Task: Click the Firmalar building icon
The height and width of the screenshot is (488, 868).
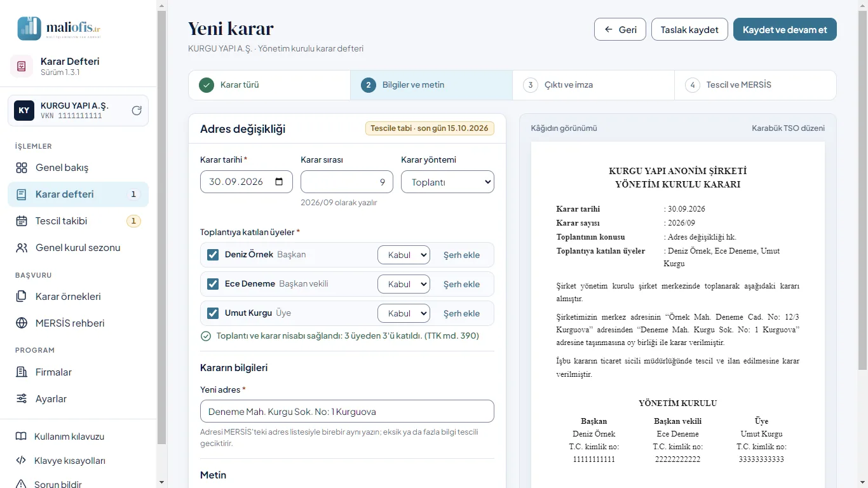Action: pos(22,372)
